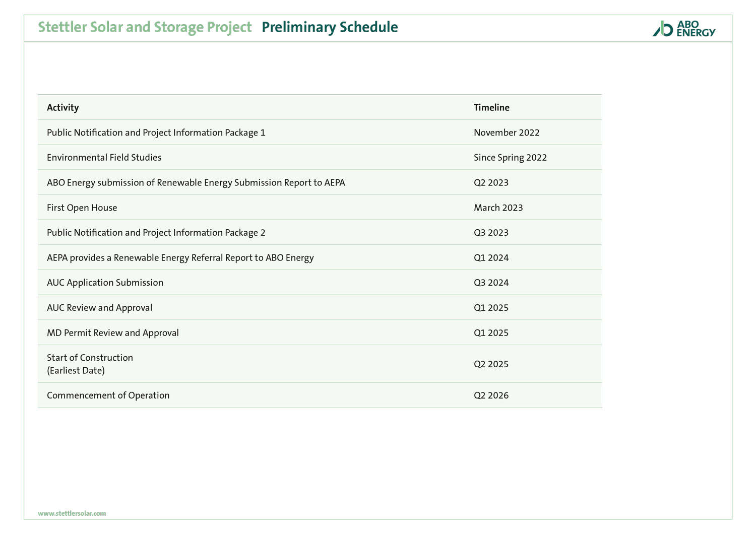Viewport: 756px width, 534px height.
Task: Click the 'Q2 2023' timeline cell
Action: 491,182
